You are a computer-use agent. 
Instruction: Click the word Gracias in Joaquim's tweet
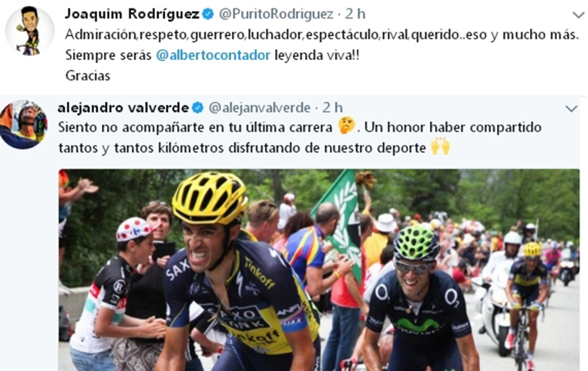coord(88,76)
